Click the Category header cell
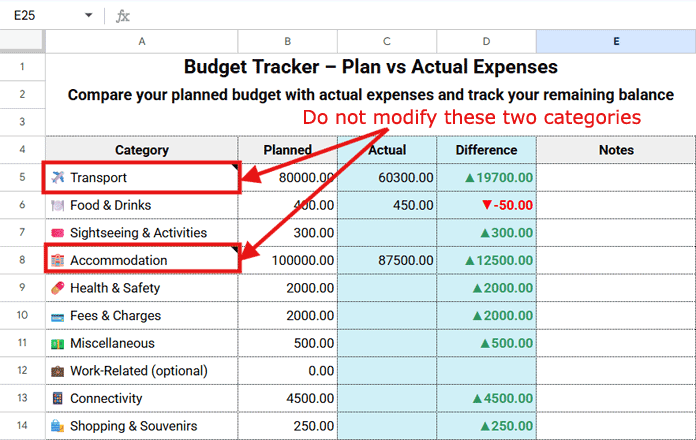The height and width of the screenshot is (440, 696). (142, 150)
